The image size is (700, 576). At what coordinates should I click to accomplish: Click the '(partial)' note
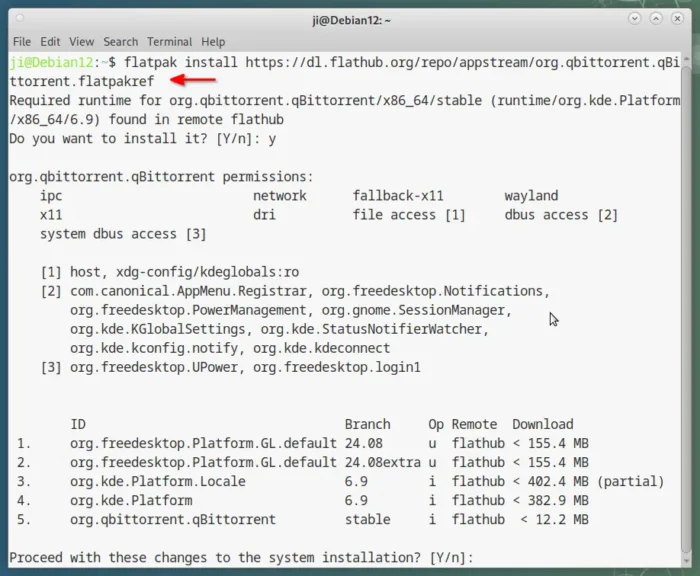[x=630, y=482]
